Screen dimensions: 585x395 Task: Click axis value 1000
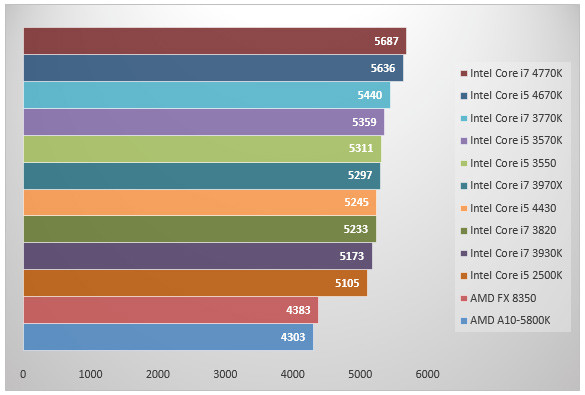pos(90,374)
